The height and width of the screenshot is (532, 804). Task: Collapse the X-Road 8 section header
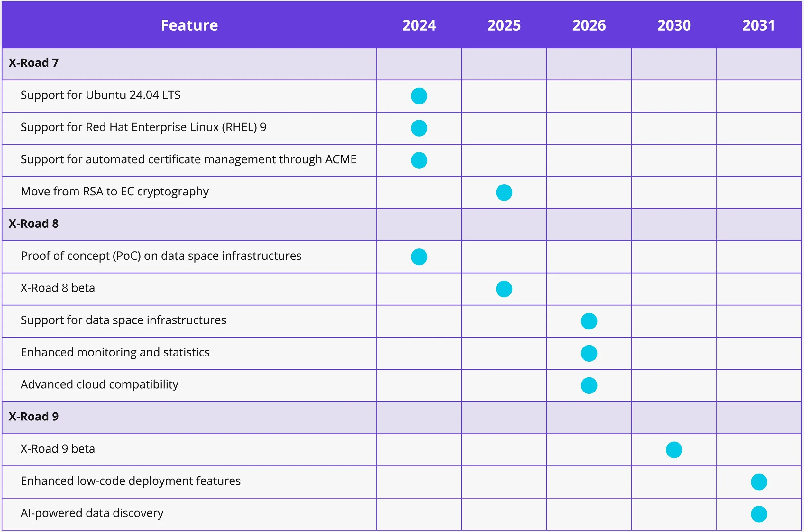click(x=33, y=224)
